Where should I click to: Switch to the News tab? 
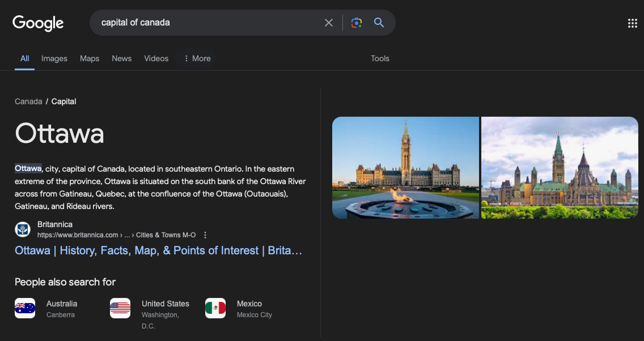point(121,58)
